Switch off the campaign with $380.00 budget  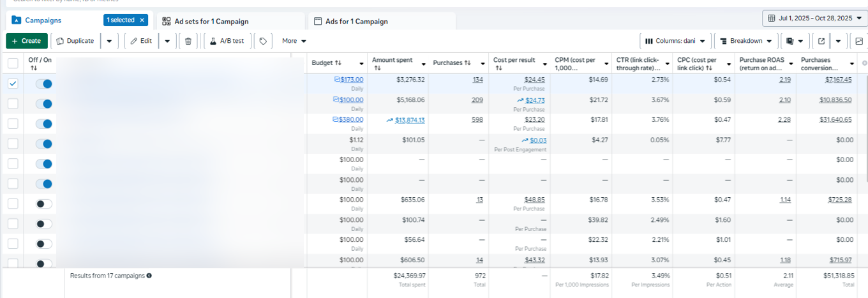(44, 124)
